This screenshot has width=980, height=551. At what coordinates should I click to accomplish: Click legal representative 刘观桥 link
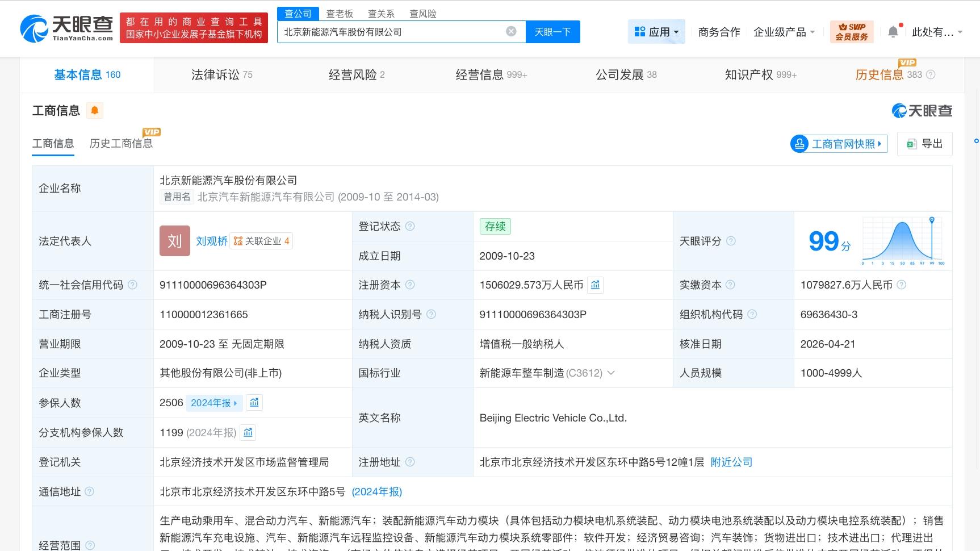click(211, 241)
